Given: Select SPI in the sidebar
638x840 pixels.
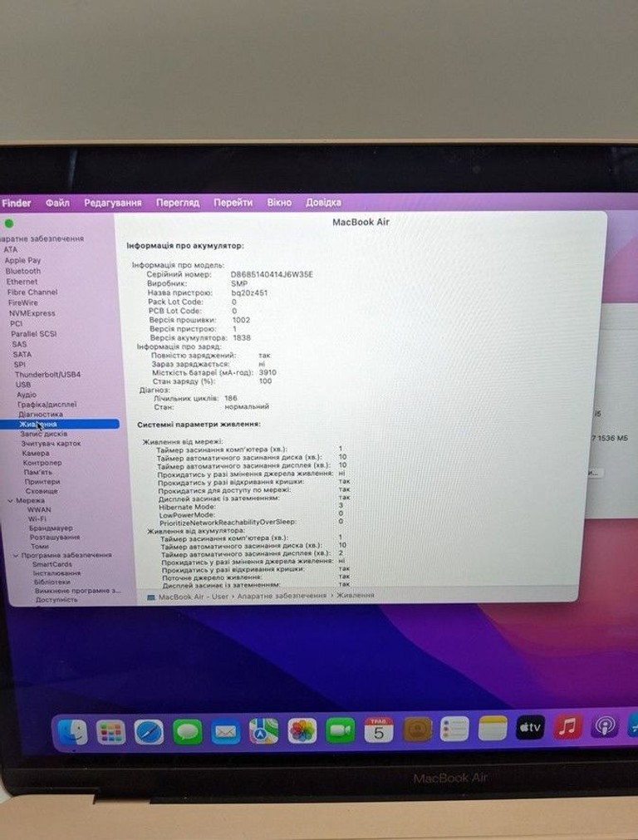Looking at the screenshot, I should click(20, 364).
